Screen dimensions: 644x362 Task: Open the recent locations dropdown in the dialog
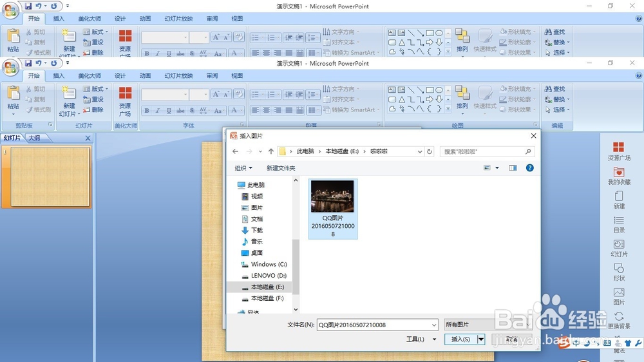[x=260, y=151]
